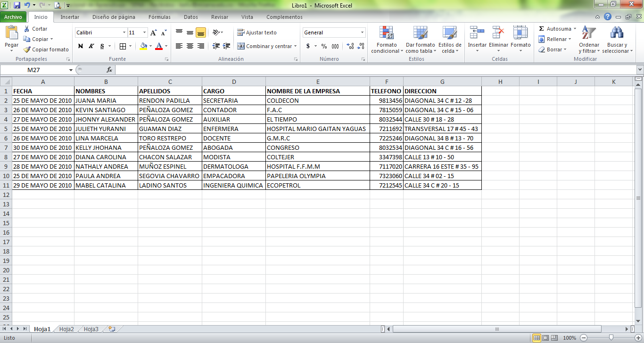Viewport: 644px width, 343px height.
Task: Click the decrease decimals icon
Action: [361, 46]
